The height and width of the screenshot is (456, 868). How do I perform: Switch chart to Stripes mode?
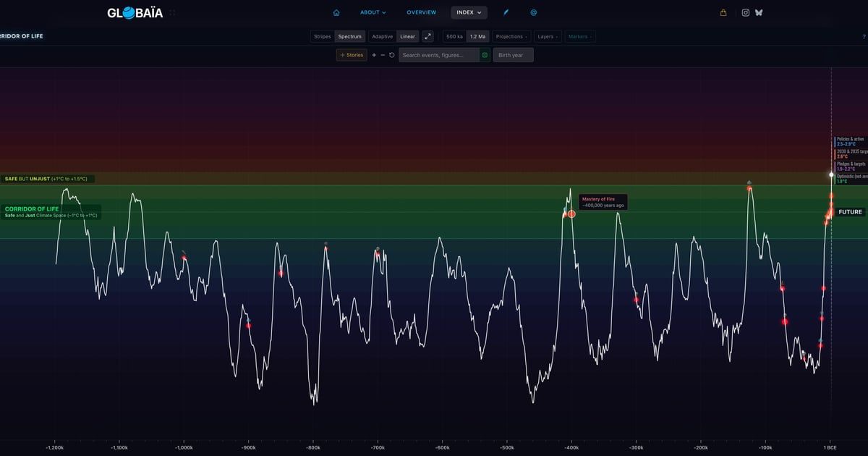322,36
